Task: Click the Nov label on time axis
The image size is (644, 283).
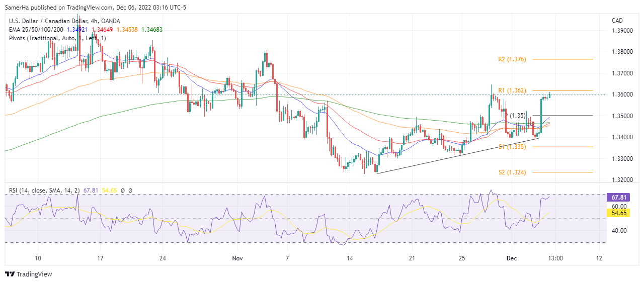Action: point(238,258)
